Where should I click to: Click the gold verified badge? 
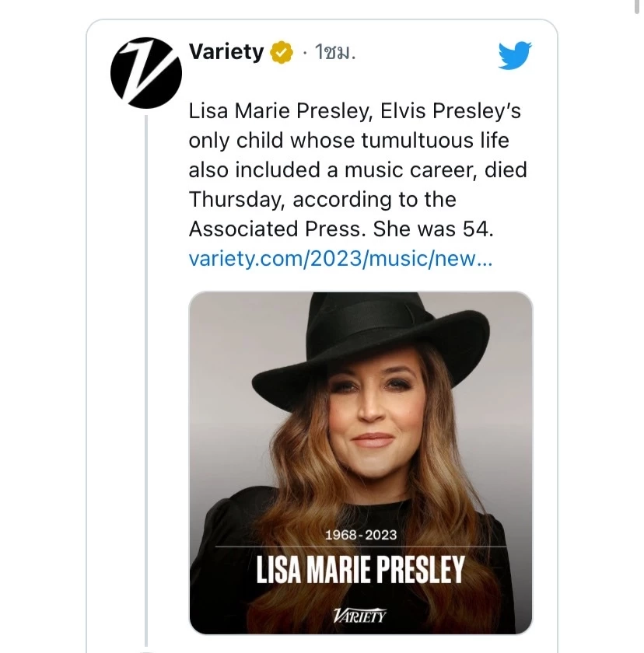(x=281, y=53)
